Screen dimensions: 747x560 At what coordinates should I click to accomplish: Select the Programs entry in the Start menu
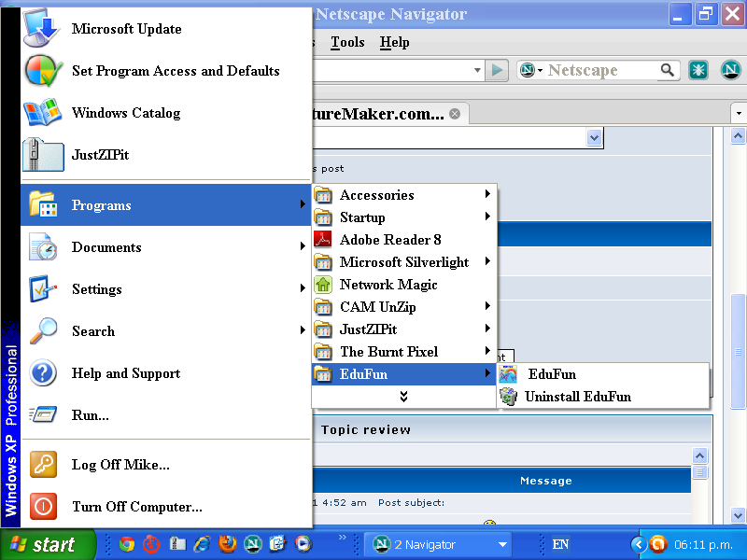166,205
